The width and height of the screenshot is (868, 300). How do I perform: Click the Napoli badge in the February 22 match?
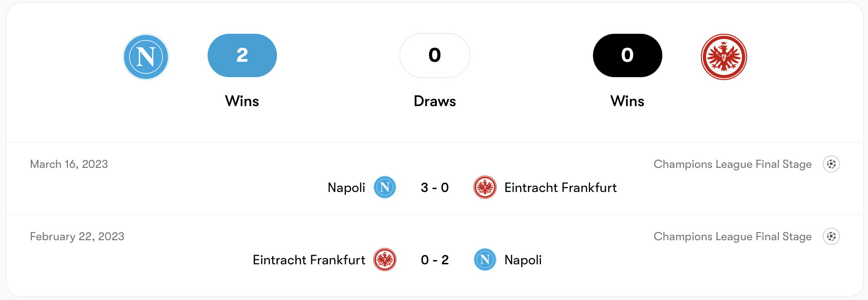pyautogui.click(x=485, y=260)
